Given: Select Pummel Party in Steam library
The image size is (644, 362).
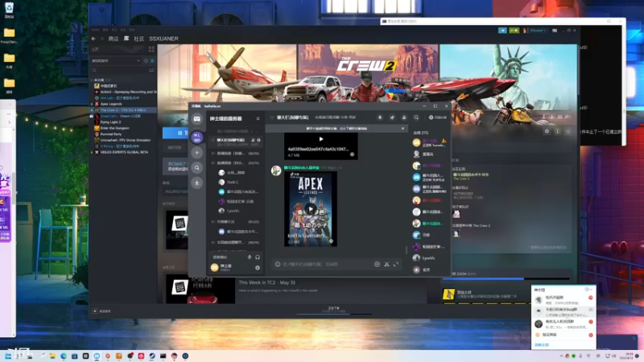Looking at the screenshot, I should pos(110,134).
